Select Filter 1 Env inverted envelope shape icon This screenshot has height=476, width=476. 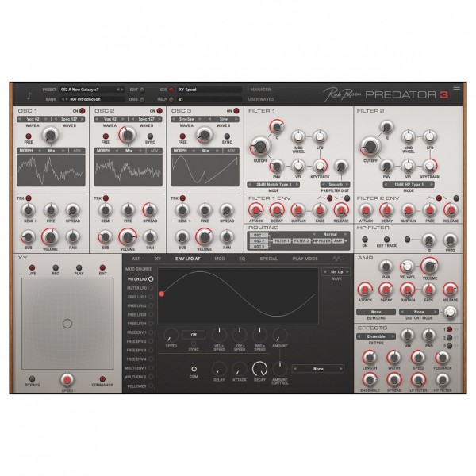338,198
